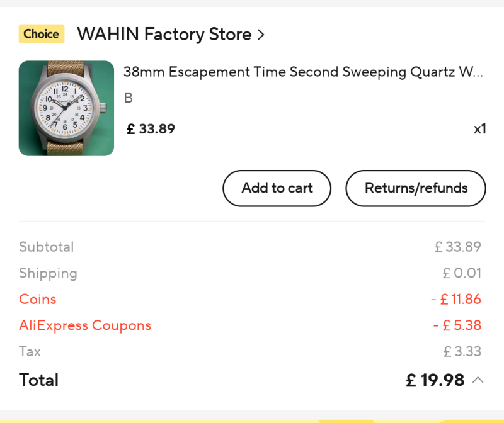
Task: Click the AliExpress Coupons label
Action: (85, 325)
